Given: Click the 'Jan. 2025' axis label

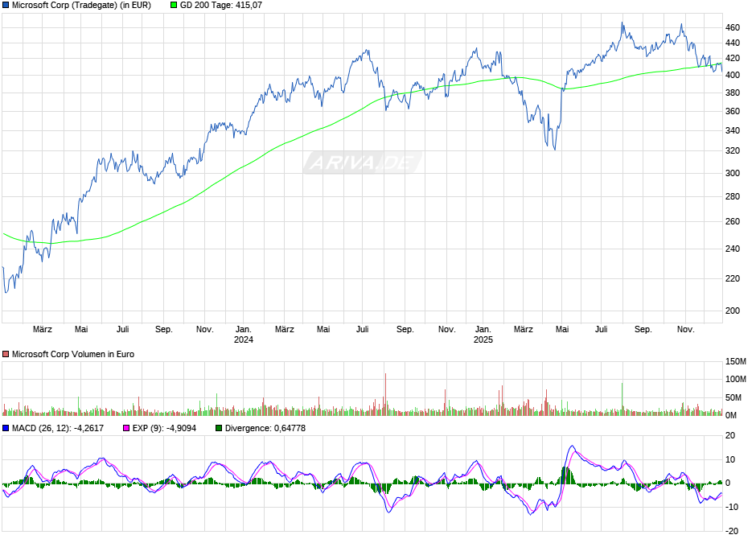Looking at the screenshot, I should coord(483,335).
